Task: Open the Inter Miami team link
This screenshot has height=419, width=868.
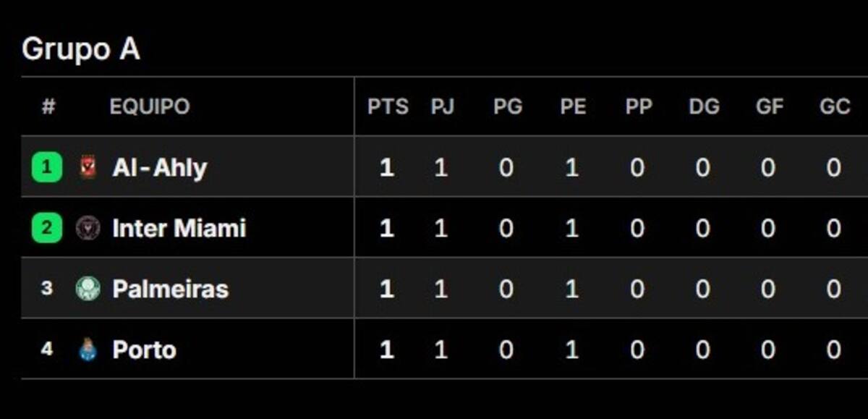Action: tap(179, 229)
